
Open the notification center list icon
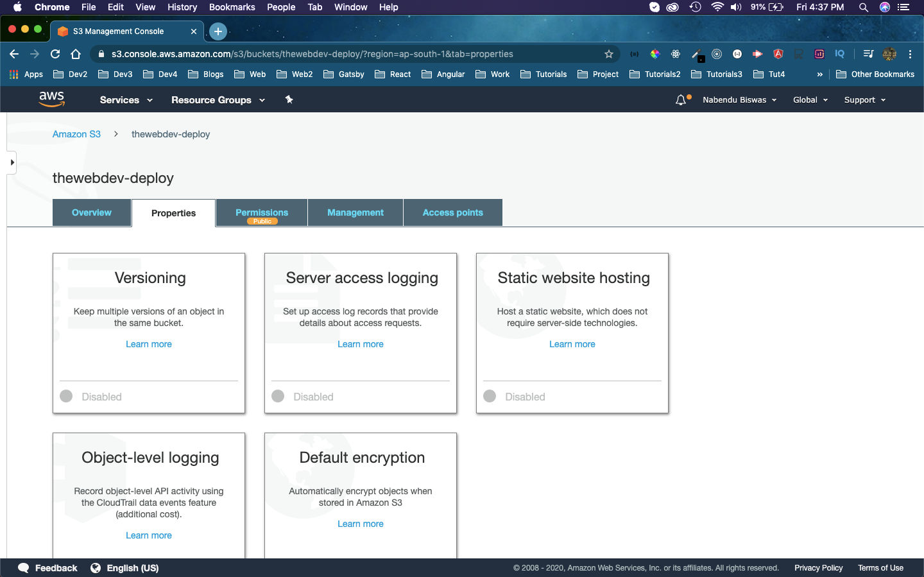pyautogui.click(x=903, y=7)
